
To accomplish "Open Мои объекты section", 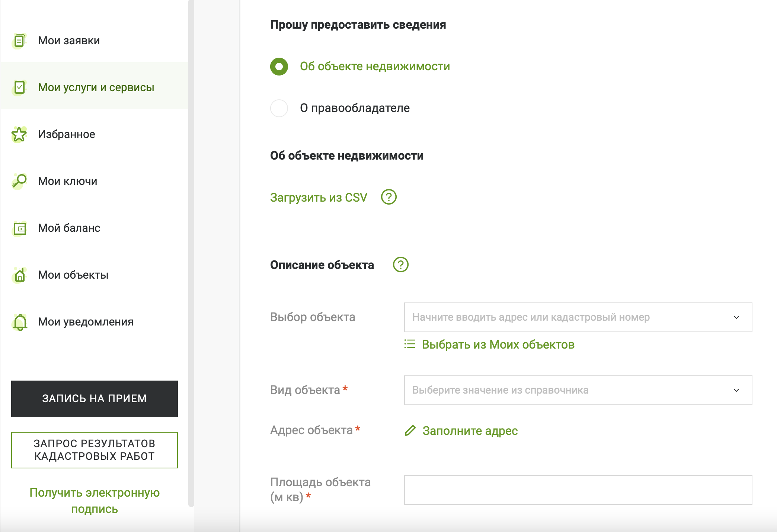I will [94, 275].
